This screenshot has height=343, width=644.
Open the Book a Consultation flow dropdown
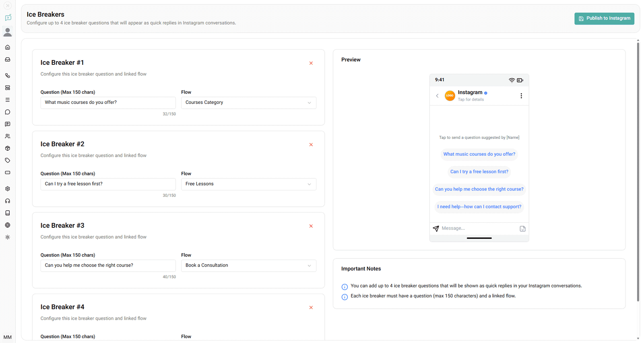(249, 266)
